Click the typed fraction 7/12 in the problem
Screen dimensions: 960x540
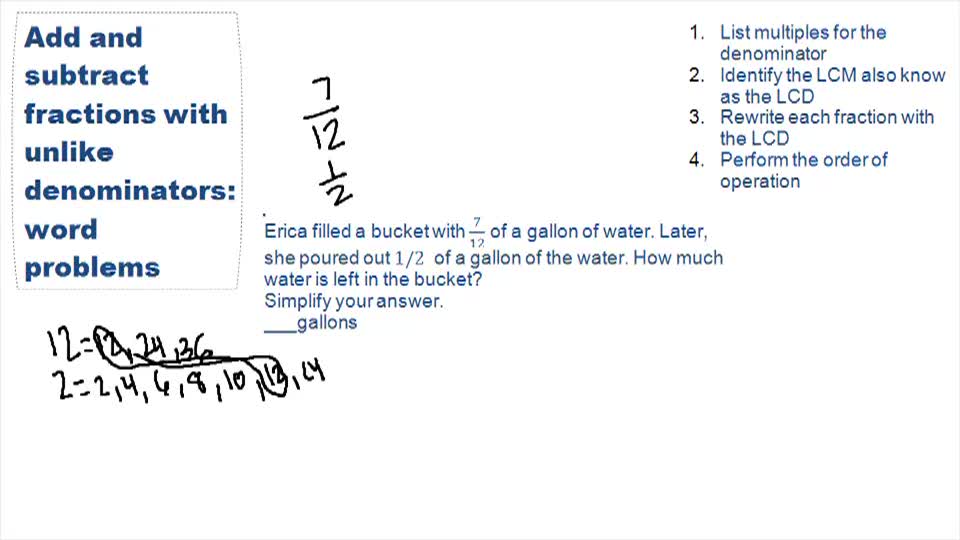point(477,232)
